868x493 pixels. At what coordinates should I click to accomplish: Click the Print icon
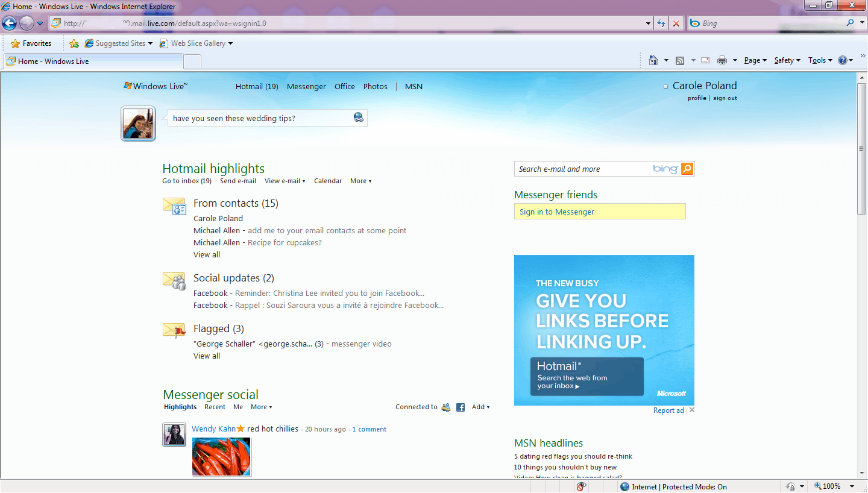[x=722, y=60]
